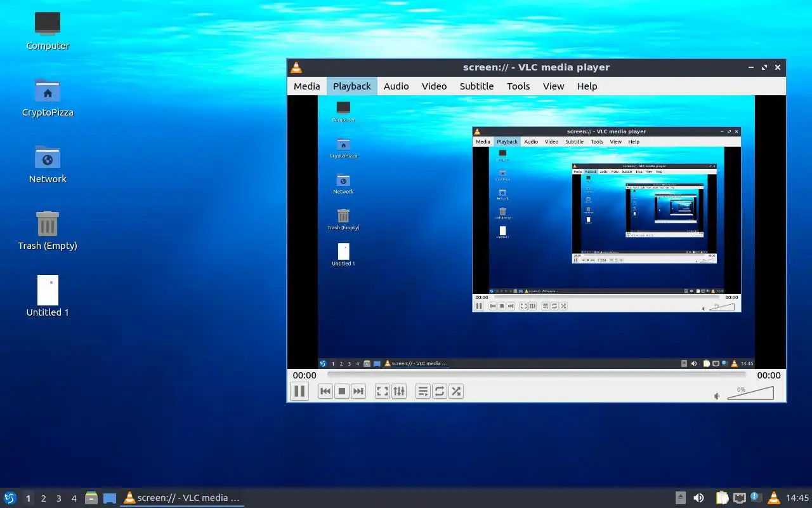
Task: Switch to workspace 3
Action: (x=59, y=498)
